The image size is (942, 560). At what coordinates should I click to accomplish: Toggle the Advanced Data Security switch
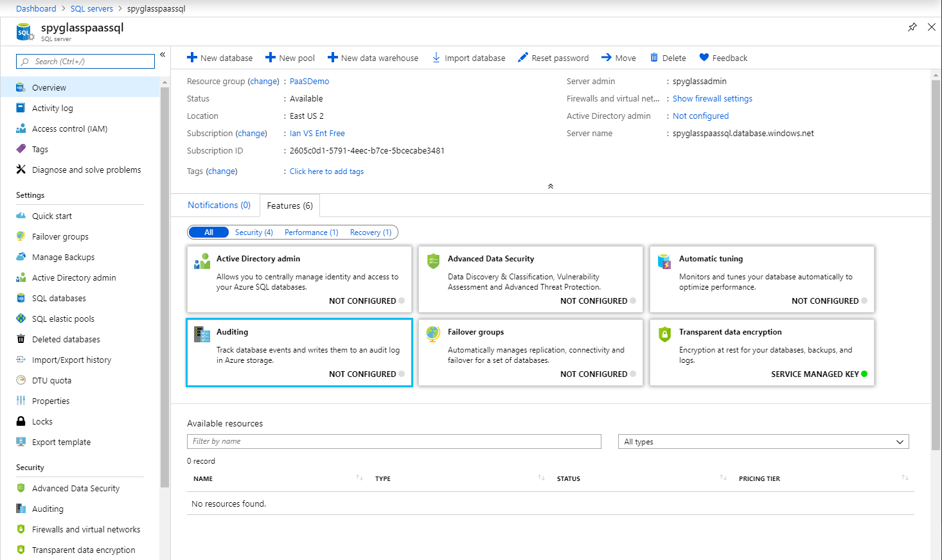pyautogui.click(x=634, y=301)
